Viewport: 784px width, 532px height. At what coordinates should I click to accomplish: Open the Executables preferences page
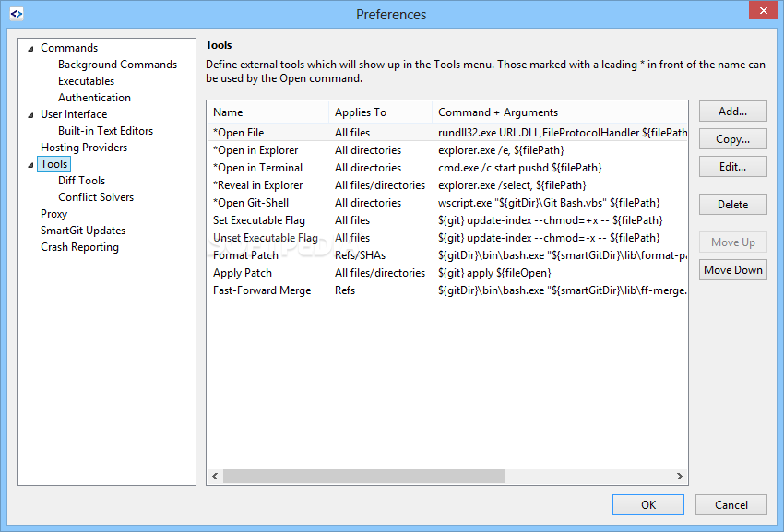(86, 81)
